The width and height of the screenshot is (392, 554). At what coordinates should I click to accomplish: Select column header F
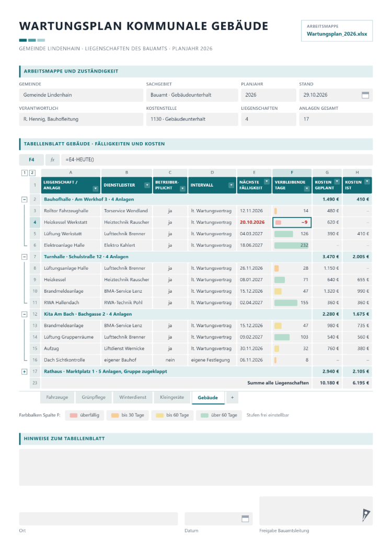292,172
